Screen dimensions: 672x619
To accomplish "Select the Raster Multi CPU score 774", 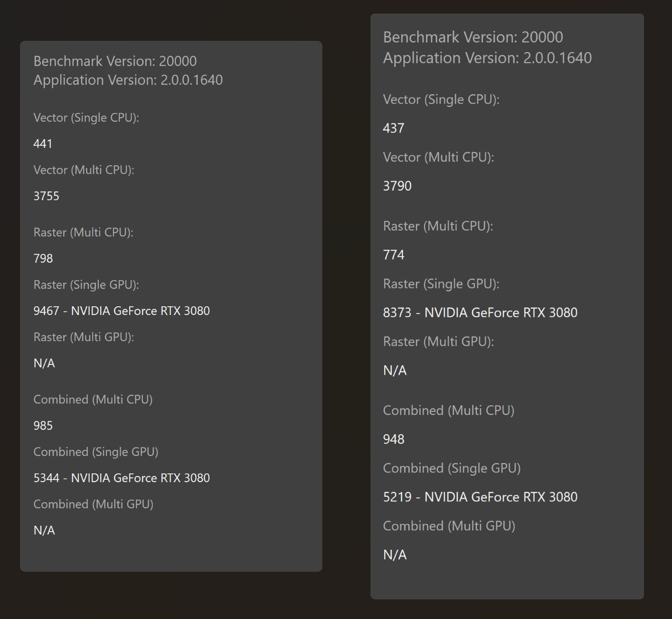I will click(393, 255).
